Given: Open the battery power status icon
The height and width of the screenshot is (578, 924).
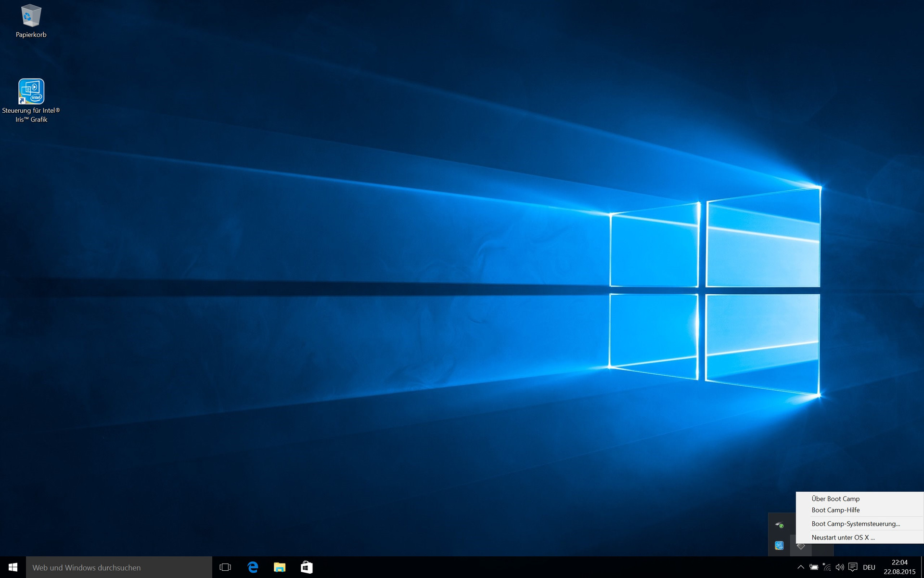Looking at the screenshot, I should 814,567.
